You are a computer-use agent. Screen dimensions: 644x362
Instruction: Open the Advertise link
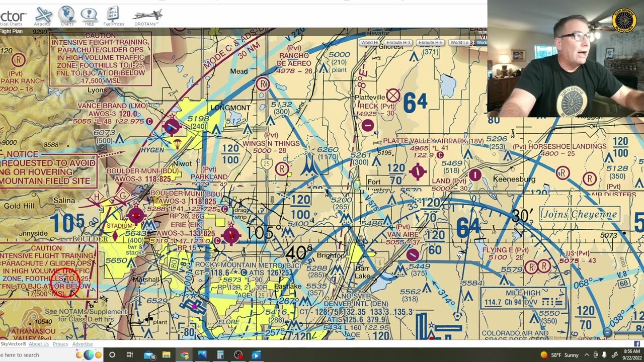(x=83, y=344)
